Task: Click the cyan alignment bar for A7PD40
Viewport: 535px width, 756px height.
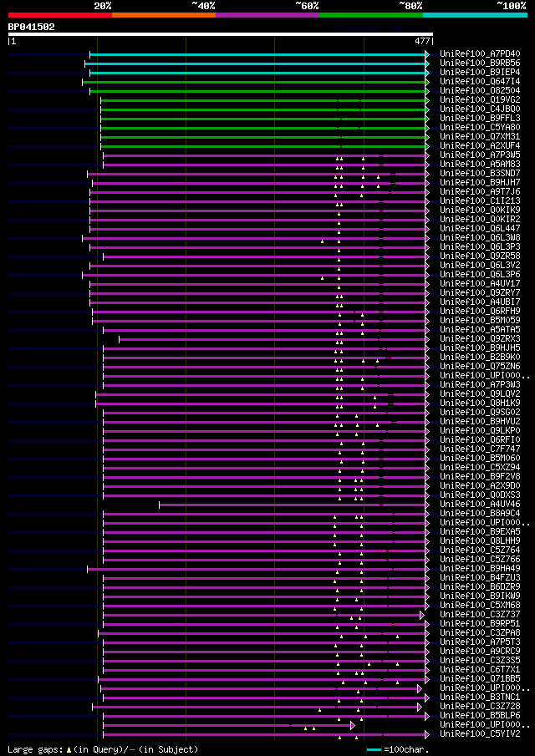Action: pos(257,54)
